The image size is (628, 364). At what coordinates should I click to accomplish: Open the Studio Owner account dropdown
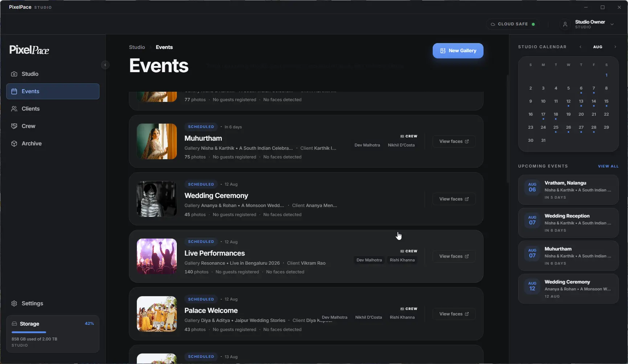587,24
